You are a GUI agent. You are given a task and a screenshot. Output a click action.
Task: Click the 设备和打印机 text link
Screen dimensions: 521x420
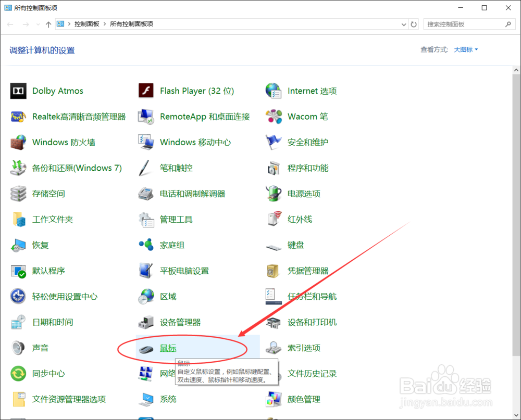[x=312, y=322]
